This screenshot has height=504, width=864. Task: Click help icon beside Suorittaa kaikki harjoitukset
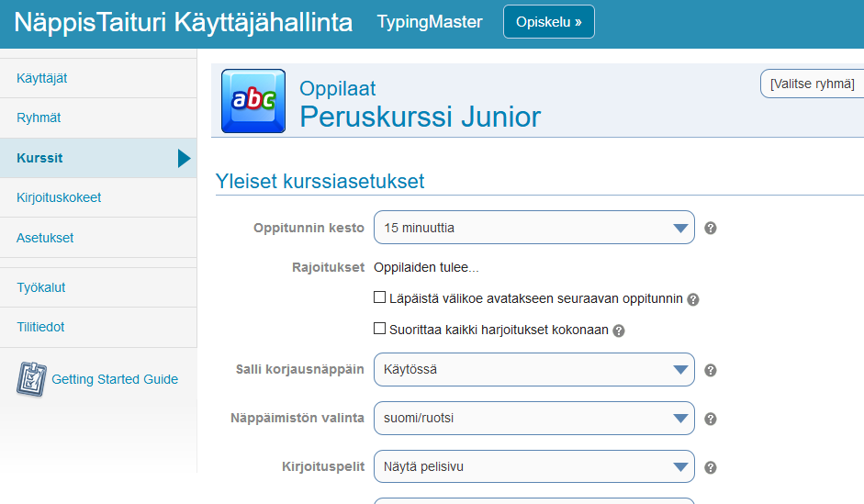pos(619,330)
